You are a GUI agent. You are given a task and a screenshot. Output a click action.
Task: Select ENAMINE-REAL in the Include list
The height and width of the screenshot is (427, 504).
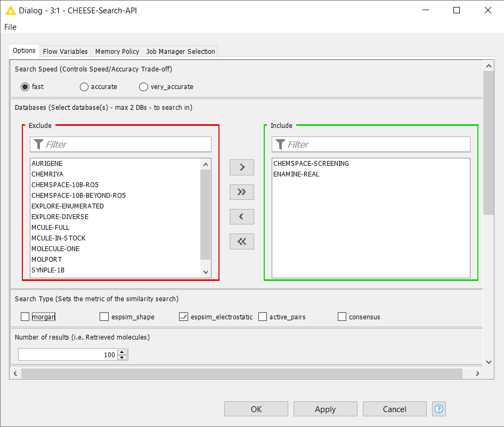371,174
